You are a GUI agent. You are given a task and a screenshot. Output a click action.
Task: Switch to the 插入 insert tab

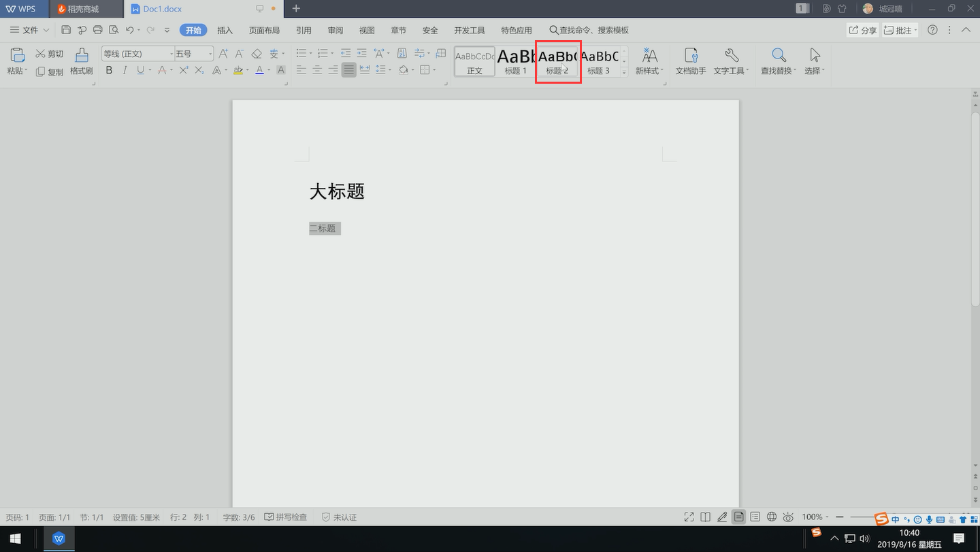point(225,30)
